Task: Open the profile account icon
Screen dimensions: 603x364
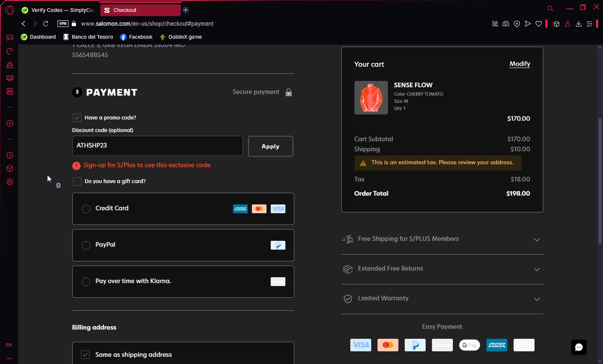Action: tap(568, 24)
